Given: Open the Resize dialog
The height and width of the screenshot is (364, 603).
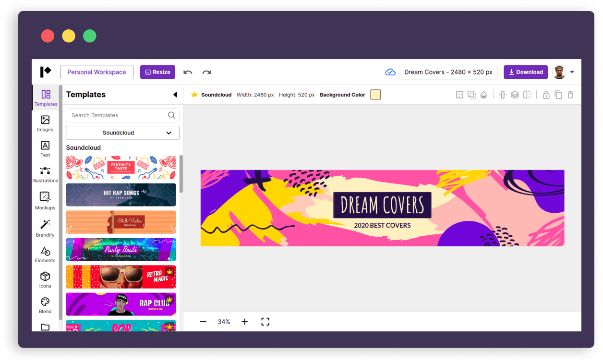Looking at the screenshot, I should coord(157,71).
